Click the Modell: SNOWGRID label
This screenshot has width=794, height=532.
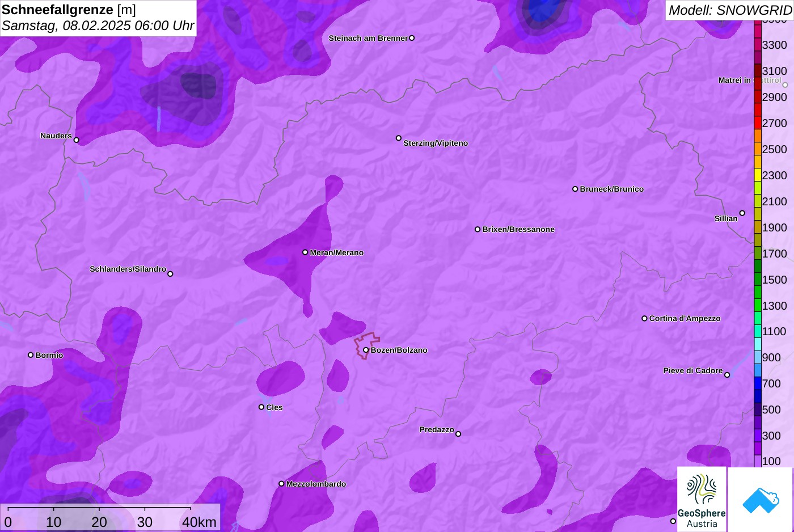point(730,10)
